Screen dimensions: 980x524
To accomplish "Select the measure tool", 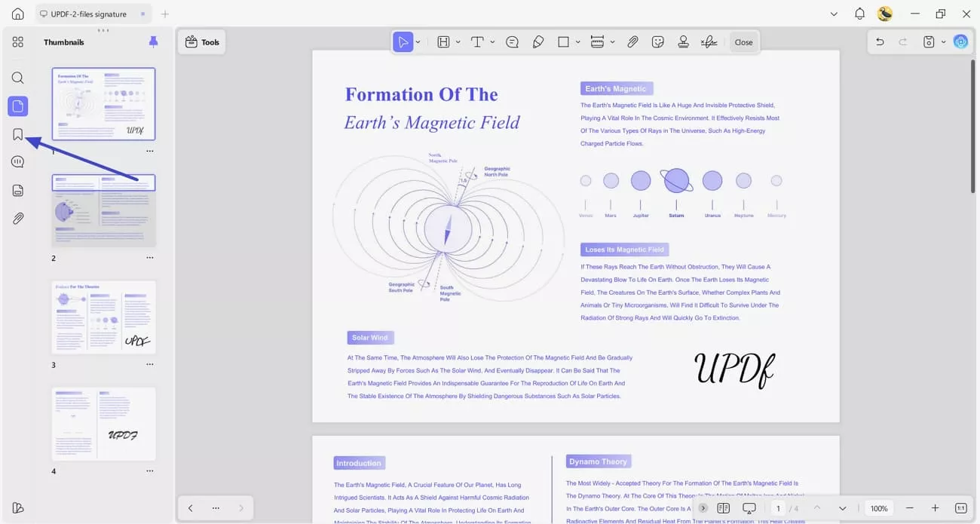I will click(x=597, y=42).
